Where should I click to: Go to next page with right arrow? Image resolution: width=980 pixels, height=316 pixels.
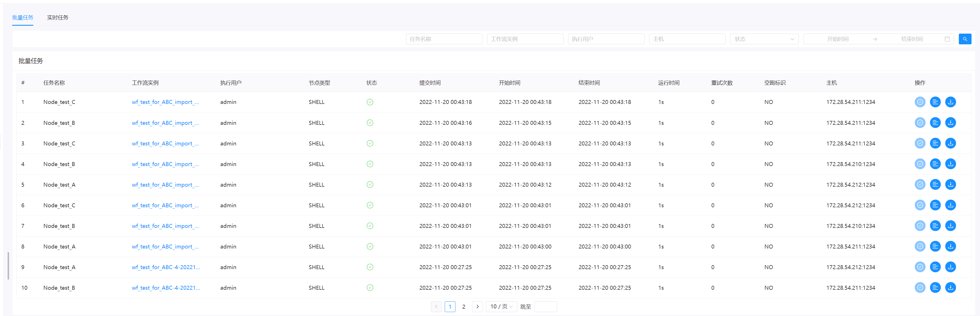click(477, 306)
